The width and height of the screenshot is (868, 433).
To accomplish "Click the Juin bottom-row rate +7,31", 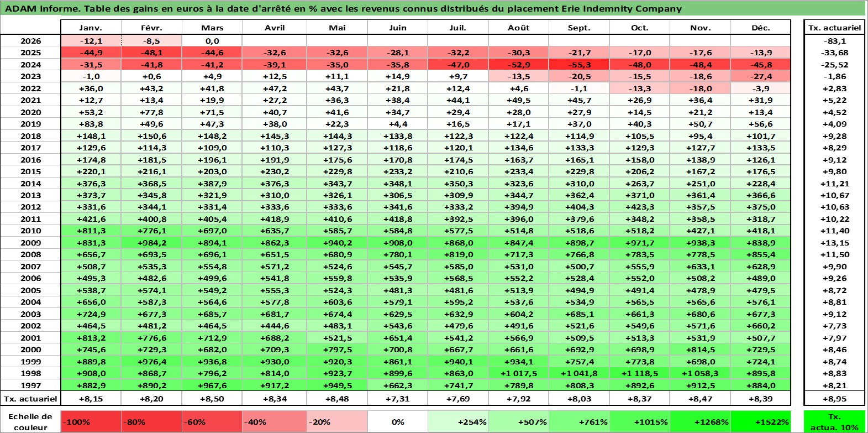I will [398, 398].
